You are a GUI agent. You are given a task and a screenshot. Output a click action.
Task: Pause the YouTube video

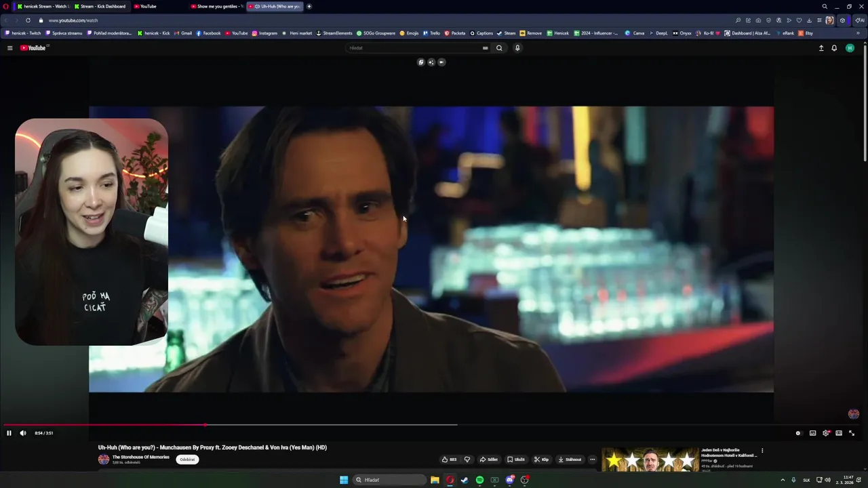pos(9,433)
